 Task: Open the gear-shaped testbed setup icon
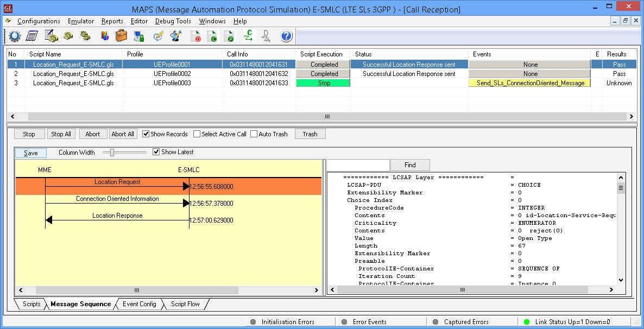[x=14, y=36]
